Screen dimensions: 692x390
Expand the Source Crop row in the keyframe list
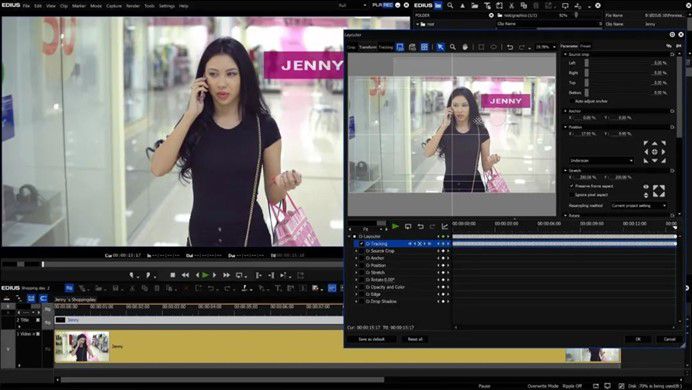click(x=356, y=251)
